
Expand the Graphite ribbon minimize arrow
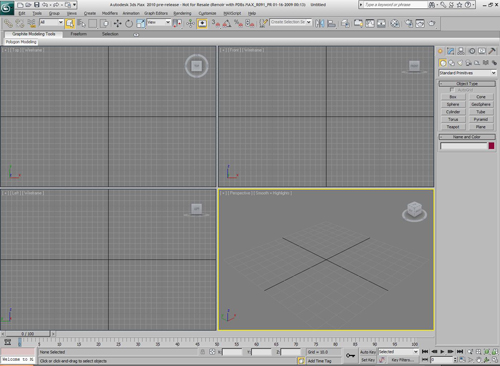pos(136,34)
